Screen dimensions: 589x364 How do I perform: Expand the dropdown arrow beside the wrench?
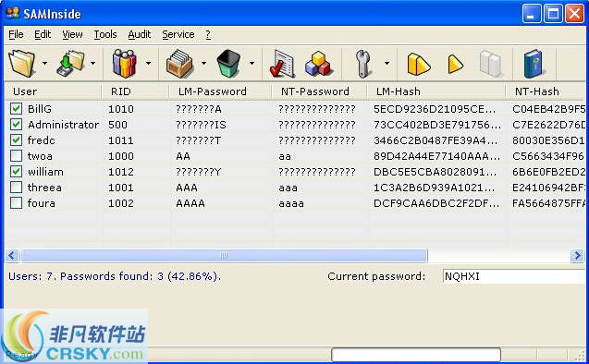tap(387, 63)
